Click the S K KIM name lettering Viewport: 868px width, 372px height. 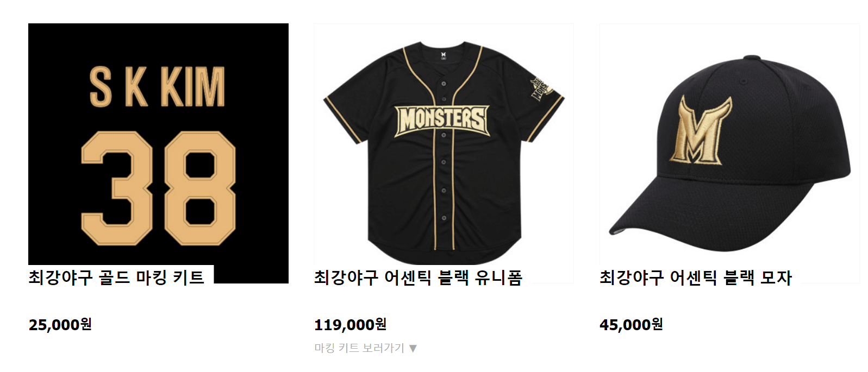[x=157, y=87]
